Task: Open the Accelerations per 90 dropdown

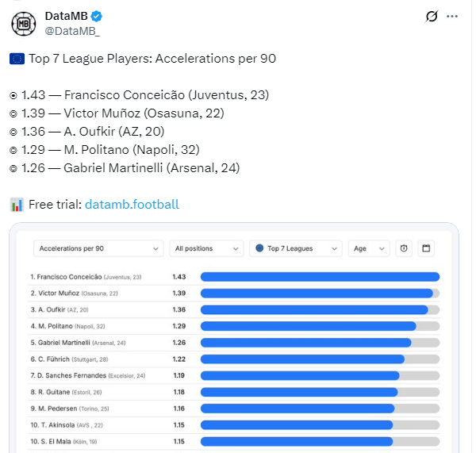Action: (x=98, y=248)
